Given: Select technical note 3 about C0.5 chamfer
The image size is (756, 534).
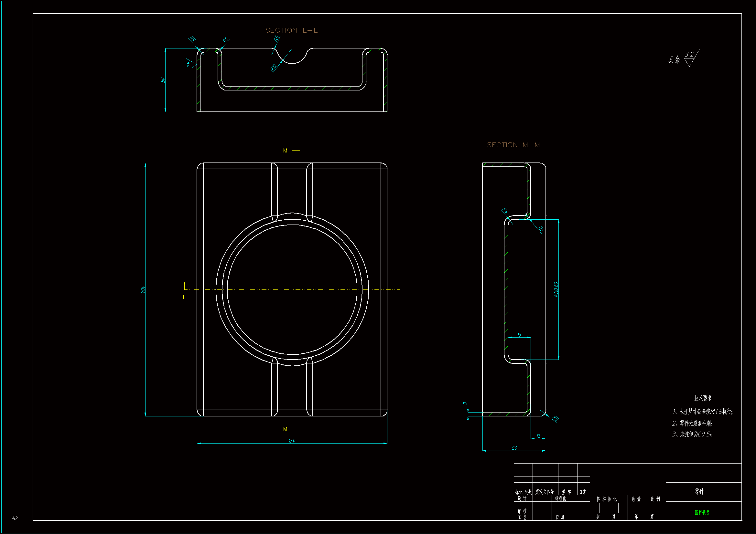Looking at the screenshot, I should (692, 434).
